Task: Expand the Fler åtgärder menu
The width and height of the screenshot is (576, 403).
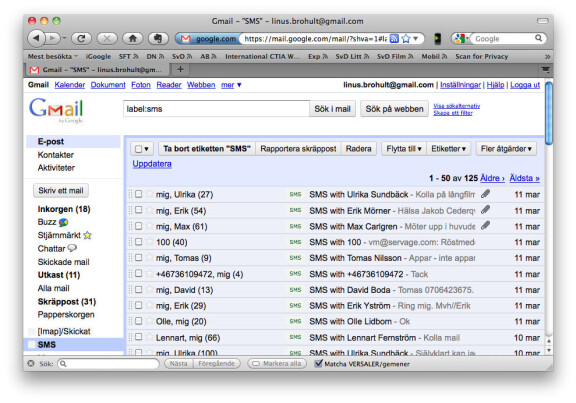Action: tap(506, 149)
